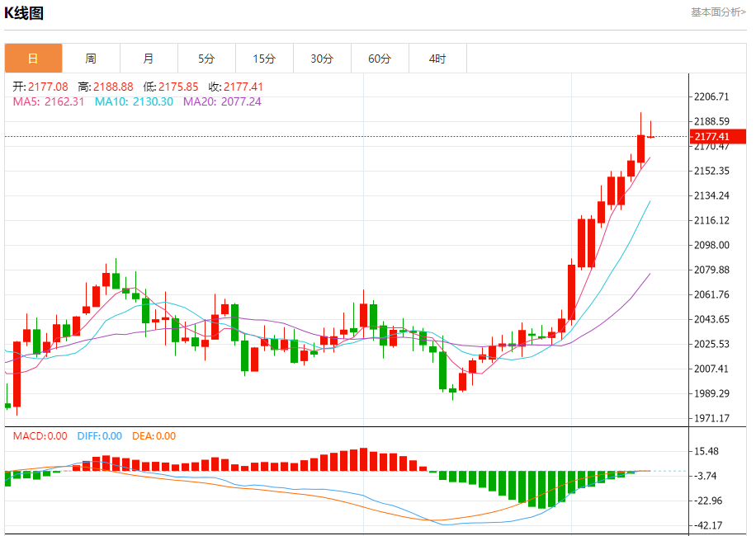Click the 2206.71 price axis label

click(x=711, y=96)
